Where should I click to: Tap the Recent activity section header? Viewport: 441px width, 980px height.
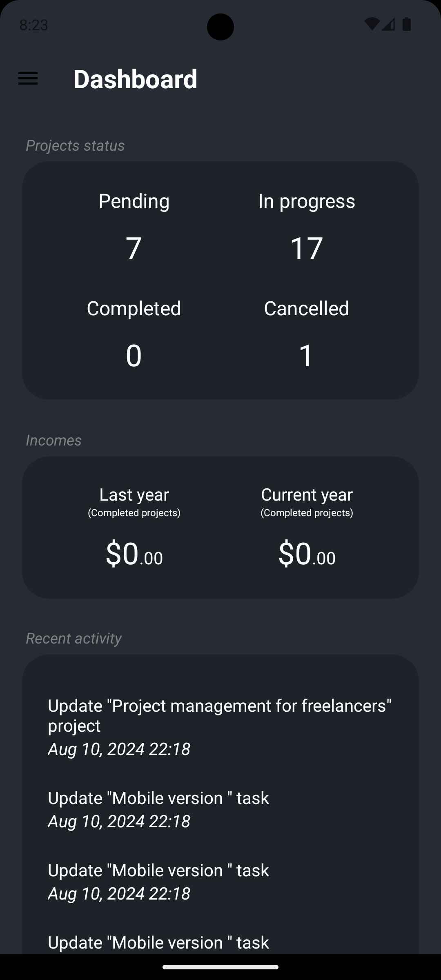73,638
